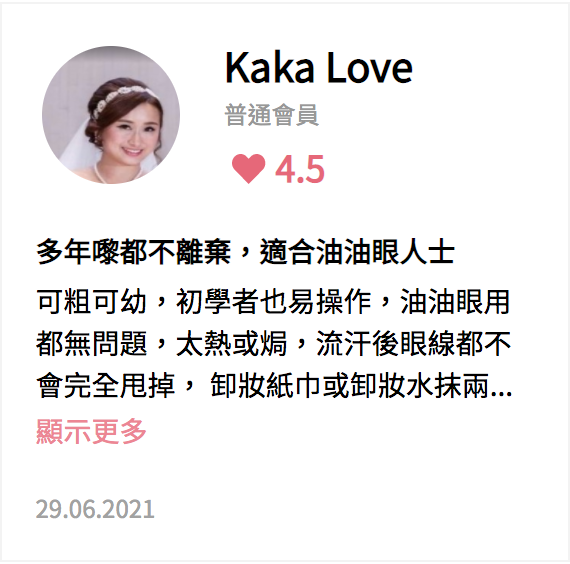The height and width of the screenshot is (564, 570).
Task: Open the Kaka Love reviewer name
Action: click(x=319, y=68)
